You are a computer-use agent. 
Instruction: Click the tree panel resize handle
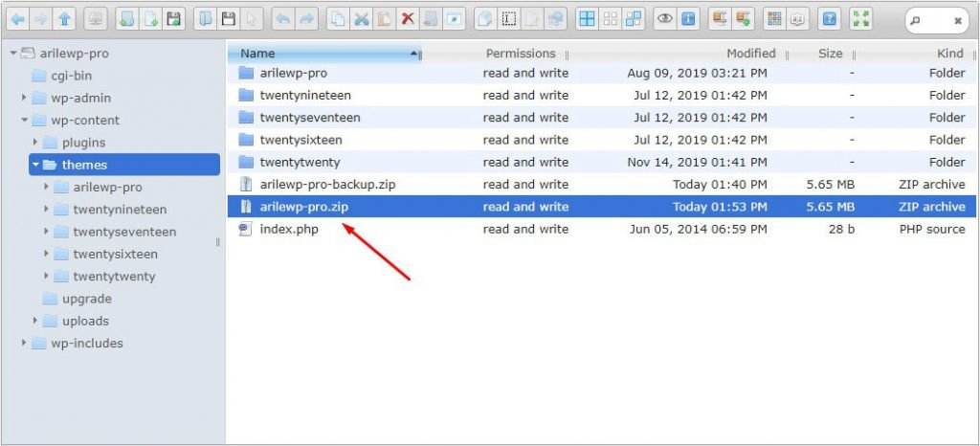pos(217,242)
